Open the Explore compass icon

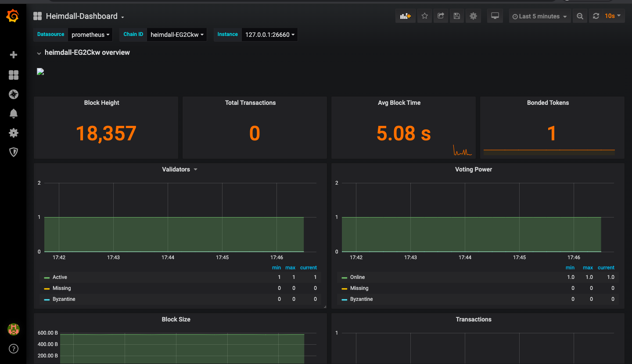[14, 94]
